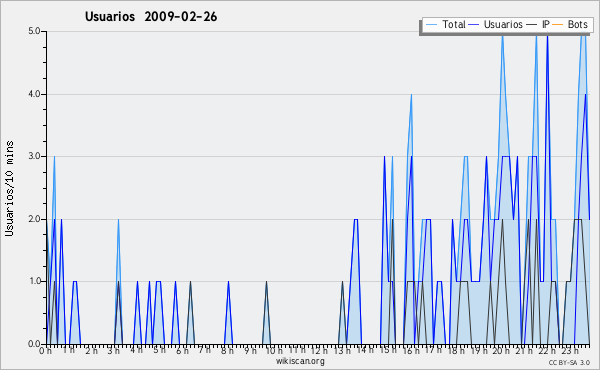Click the y-axis value 1.0

coord(34,281)
